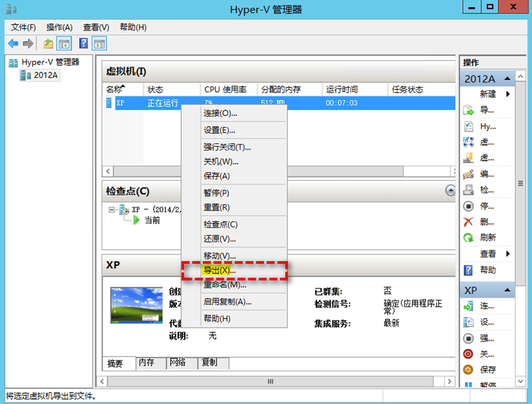Click the bottom horizontal scrollbar right arrow
This screenshot has height=404, width=532.
(x=450, y=381)
